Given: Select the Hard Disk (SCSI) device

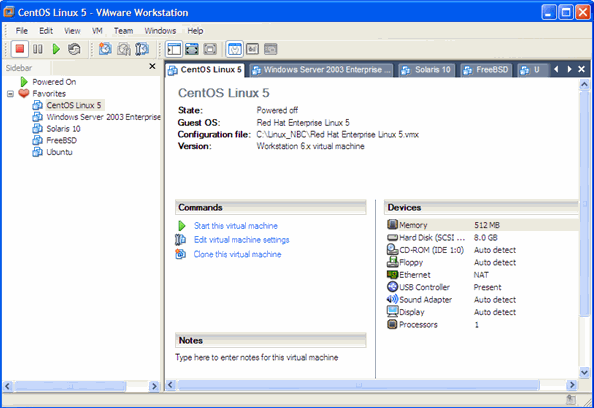Looking at the screenshot, I should click(482, 238).
